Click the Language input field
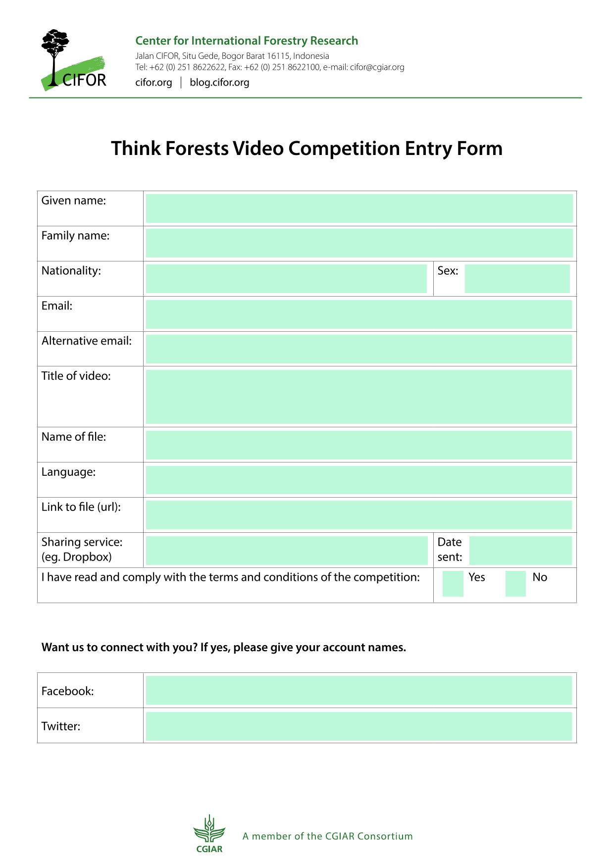Viewport: 614px width, 868px height. pos(359,480)
